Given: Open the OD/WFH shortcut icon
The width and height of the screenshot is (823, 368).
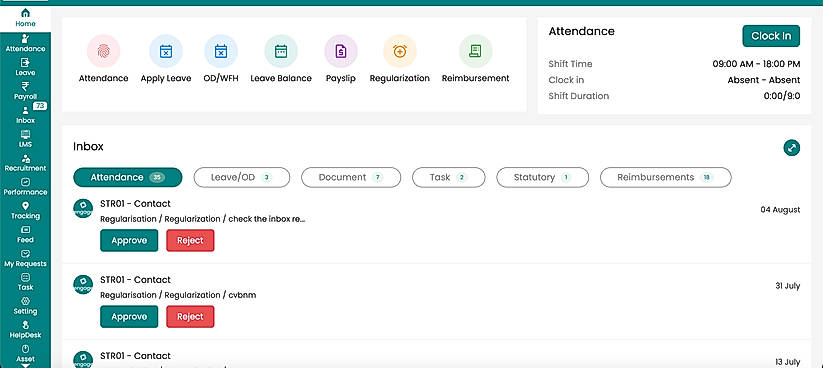Looking at the screenshot, I should 220,51.
